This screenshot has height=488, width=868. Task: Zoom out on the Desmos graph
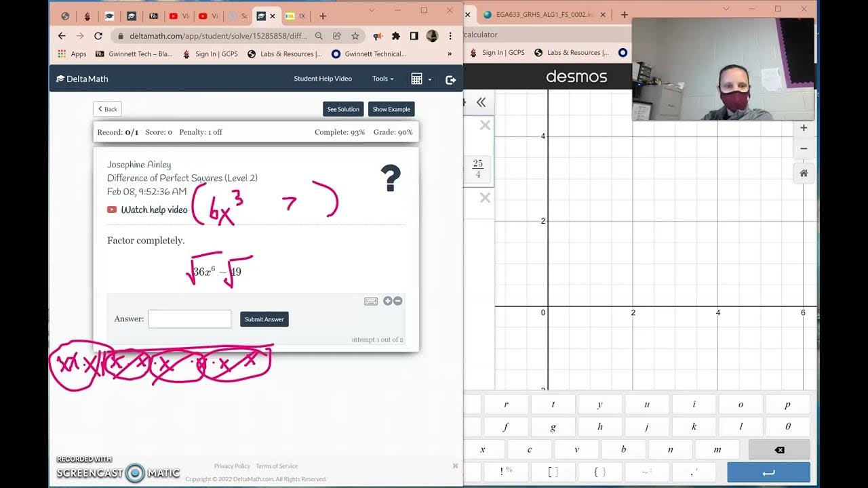804,148
